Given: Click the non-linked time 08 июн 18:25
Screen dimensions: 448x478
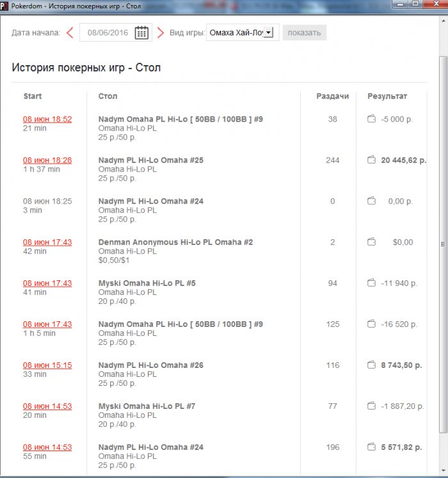Looking at the screenshot, I should pyautogui.click(x=47, y=201).
